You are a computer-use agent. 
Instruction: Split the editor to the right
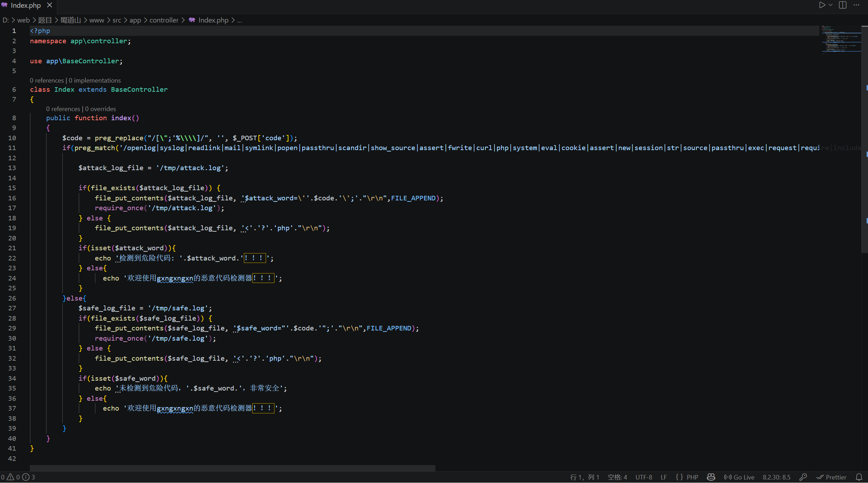pyautogui.click(x=843, y=5)
